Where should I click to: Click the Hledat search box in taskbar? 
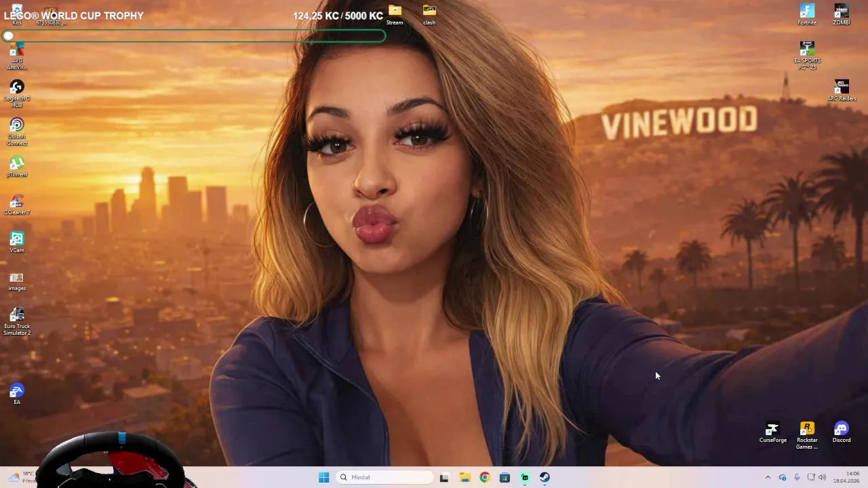click(x=384, y=477)
